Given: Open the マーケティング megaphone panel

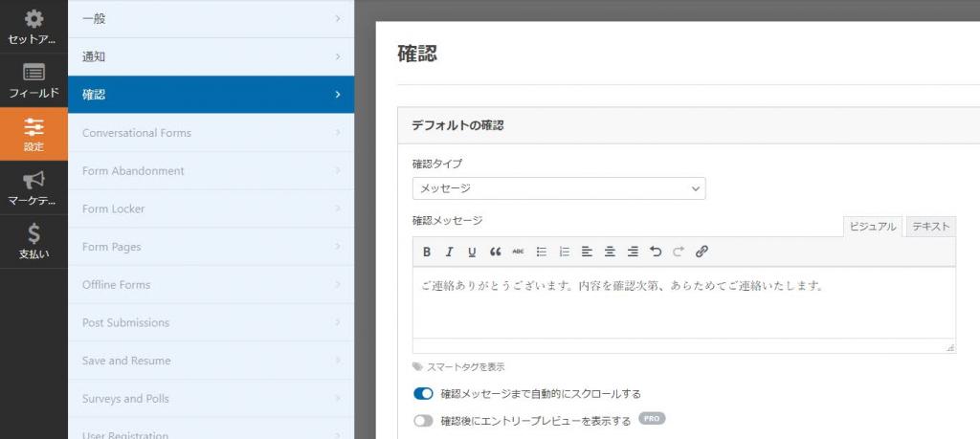Looking at the screenshot, I should (x=33, y=188).
